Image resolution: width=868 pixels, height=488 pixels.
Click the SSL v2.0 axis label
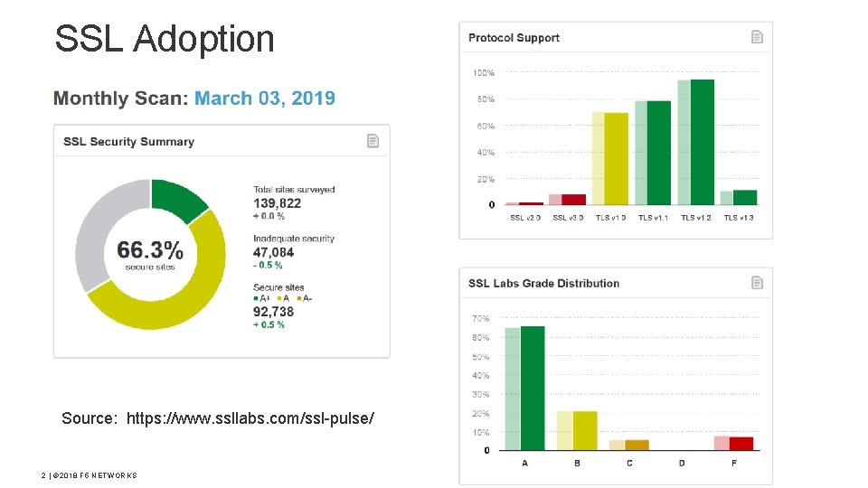click(x=525, y=218)
